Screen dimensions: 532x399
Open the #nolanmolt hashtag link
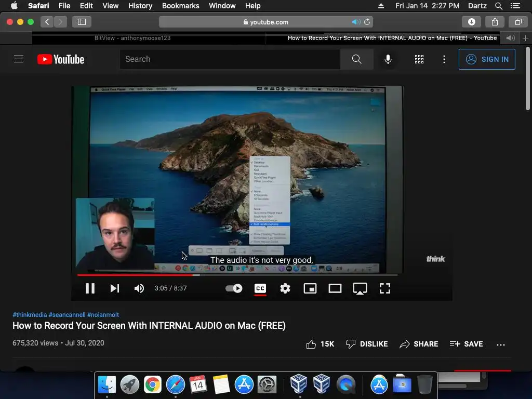(x=103, y=314)
